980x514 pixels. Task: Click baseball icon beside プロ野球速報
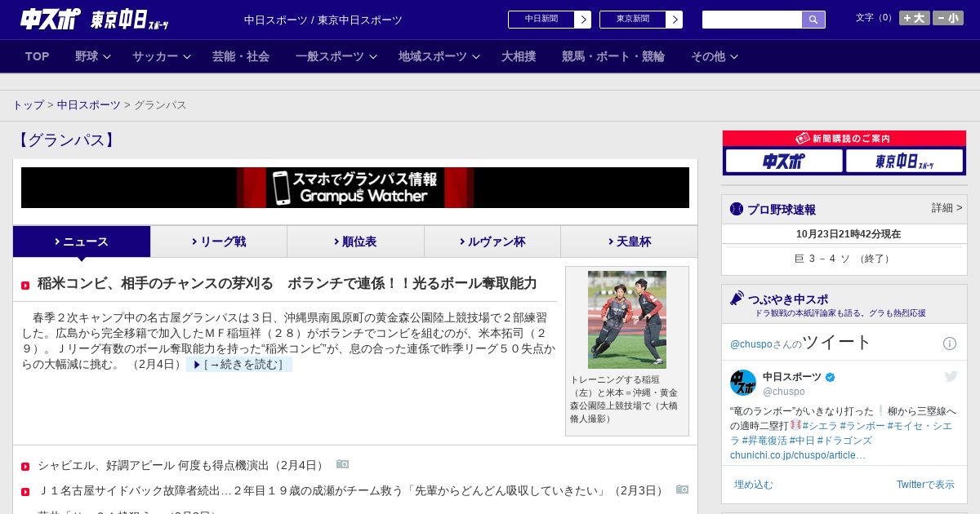pyautogui.click(x=737, y=209)
